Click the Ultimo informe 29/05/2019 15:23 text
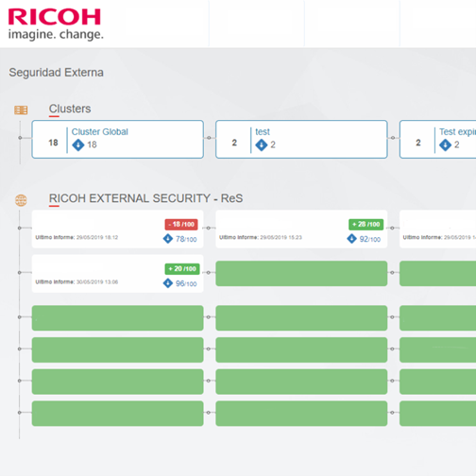 click(x=261, y=237)
